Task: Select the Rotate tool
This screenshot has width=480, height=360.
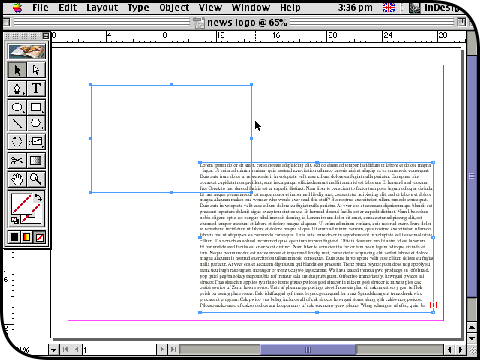Action: pyautogui.click(x=17, y=142)
